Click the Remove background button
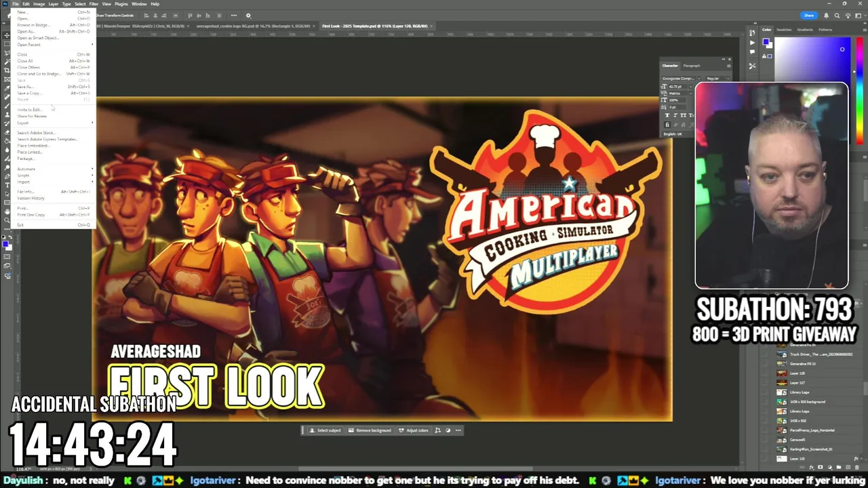 pyautogui.click(x=370, y=430)
